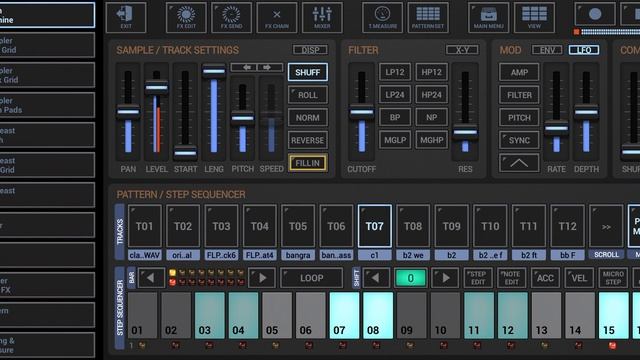Click the FLP..ck6 sample label
Screen dimensions: 640x360
pos(221,255)
